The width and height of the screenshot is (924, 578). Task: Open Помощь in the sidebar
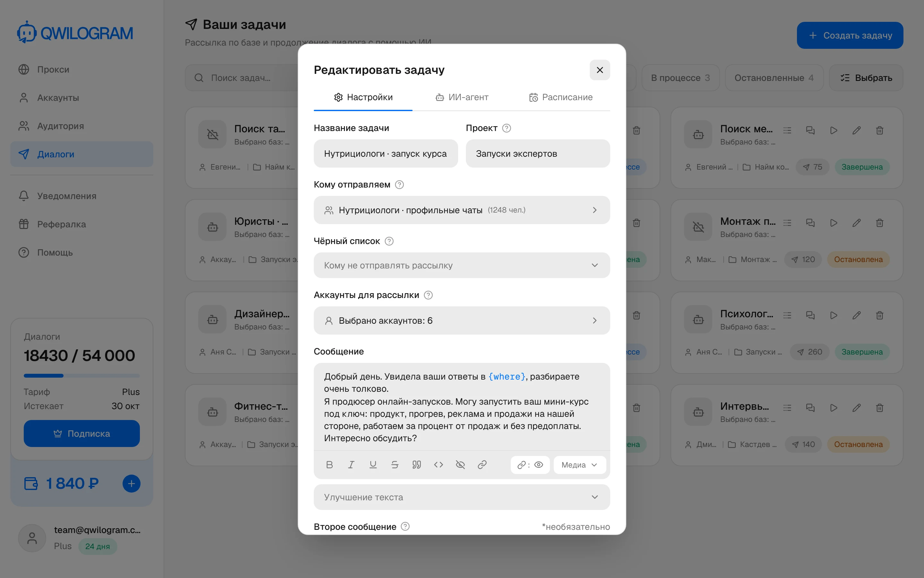82,253
